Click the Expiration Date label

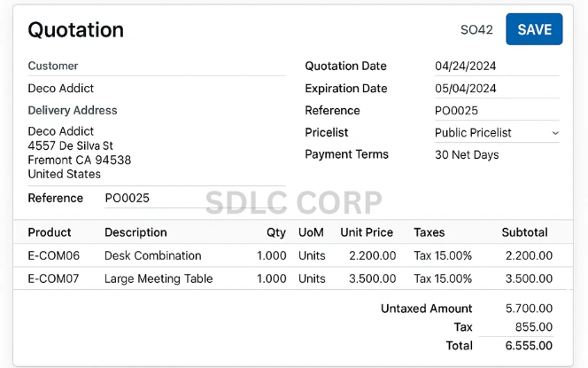point(346,89)
